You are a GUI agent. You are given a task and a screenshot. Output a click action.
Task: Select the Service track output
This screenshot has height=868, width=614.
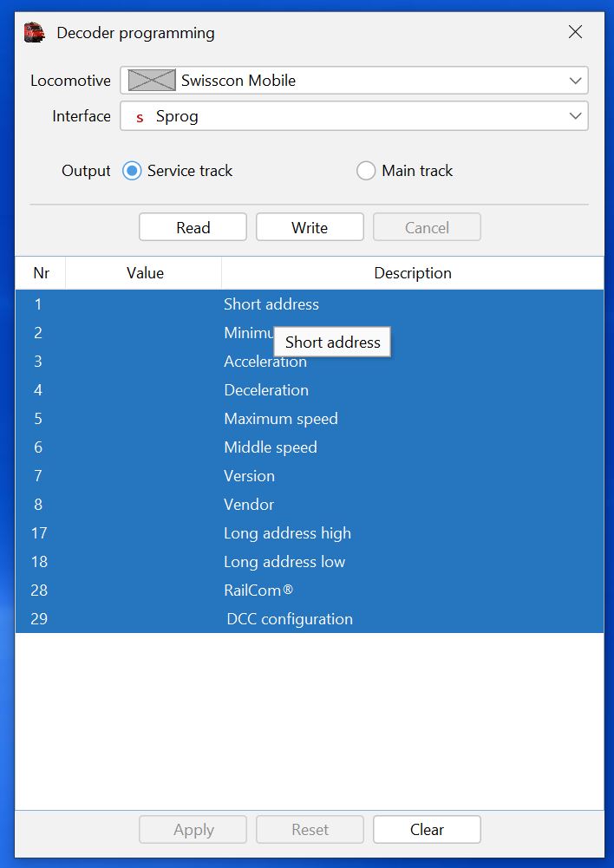click(132, 171)
